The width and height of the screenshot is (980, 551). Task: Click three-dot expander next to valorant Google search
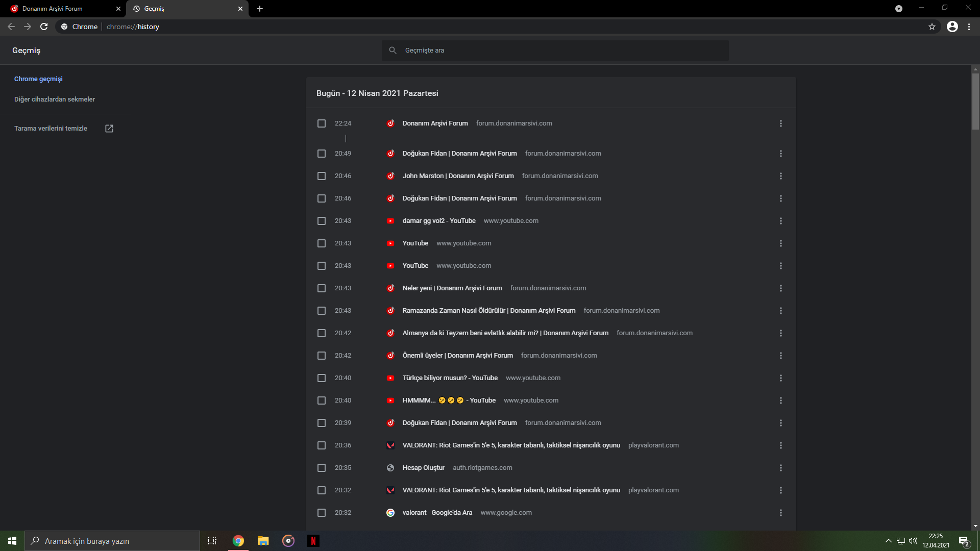pos(780,512)
